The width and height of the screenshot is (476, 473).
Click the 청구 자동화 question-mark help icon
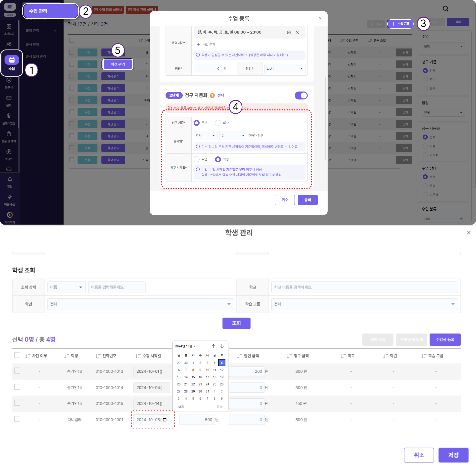tap(212, 95)
